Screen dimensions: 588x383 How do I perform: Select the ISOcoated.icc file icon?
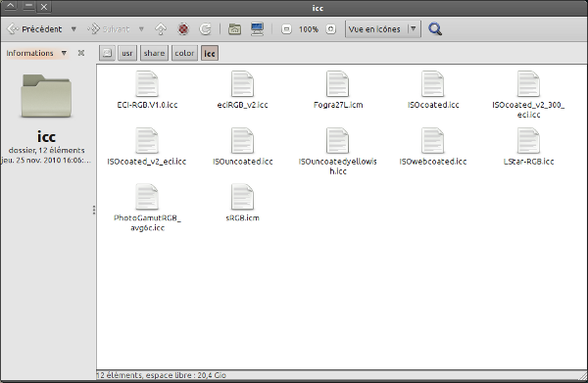pyautogui.click(x=433, y=84)
